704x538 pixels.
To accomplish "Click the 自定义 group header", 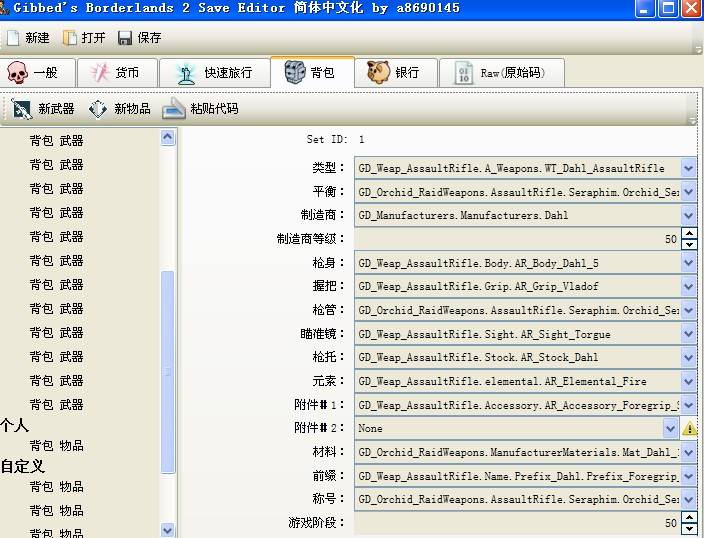I will (22, 466).
